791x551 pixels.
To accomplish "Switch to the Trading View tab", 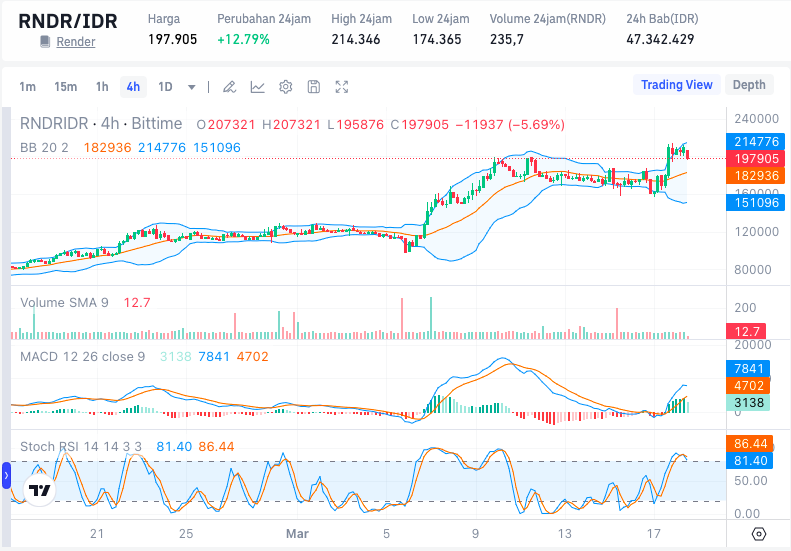I will tap(676, 85).
